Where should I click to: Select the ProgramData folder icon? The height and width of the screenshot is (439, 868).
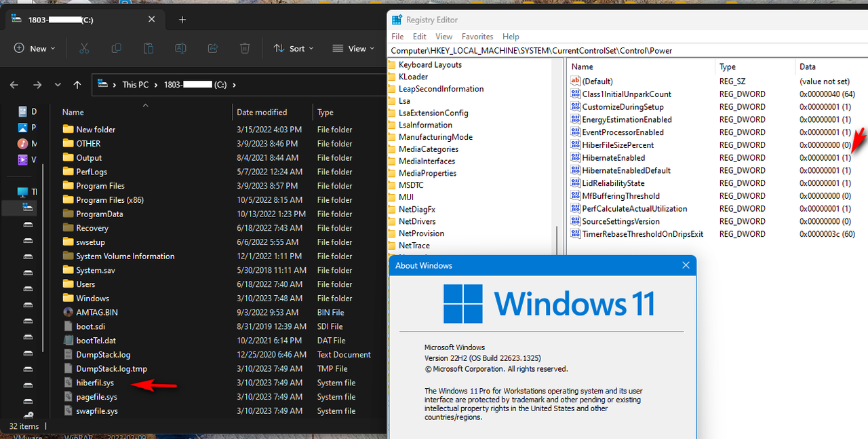pos(68,214)
